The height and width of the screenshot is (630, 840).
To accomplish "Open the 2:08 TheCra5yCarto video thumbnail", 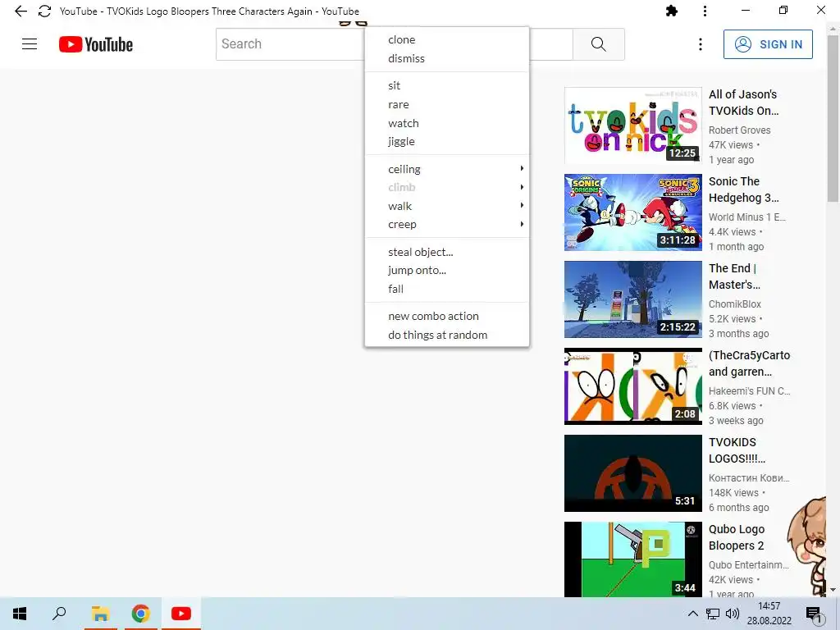I will (632, 386).
